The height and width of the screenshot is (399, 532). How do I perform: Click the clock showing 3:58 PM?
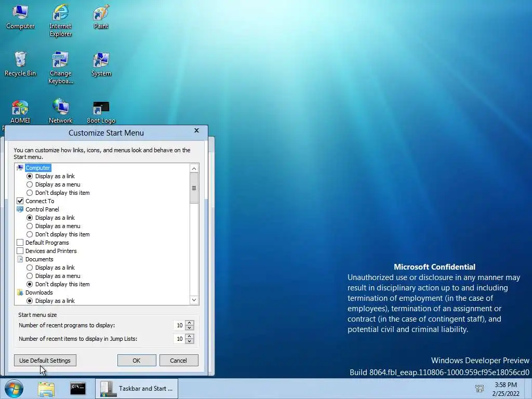click(x=506, y=385)
